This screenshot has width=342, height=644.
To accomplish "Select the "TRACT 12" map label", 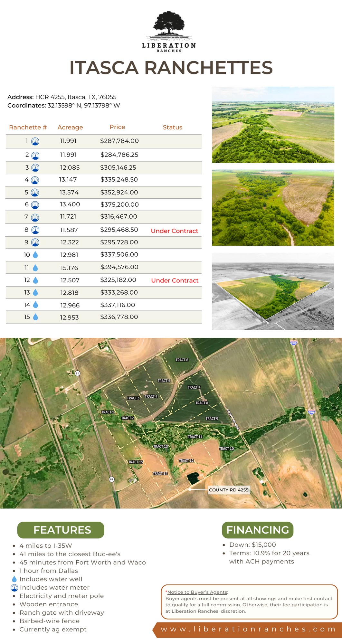I will tap(186, 461).
